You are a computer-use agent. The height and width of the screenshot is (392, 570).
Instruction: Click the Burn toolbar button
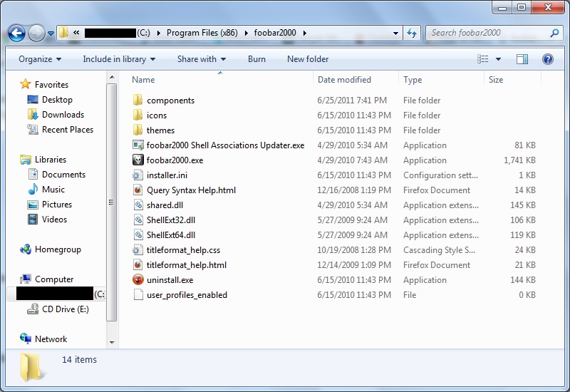click(x=256, y=59)
